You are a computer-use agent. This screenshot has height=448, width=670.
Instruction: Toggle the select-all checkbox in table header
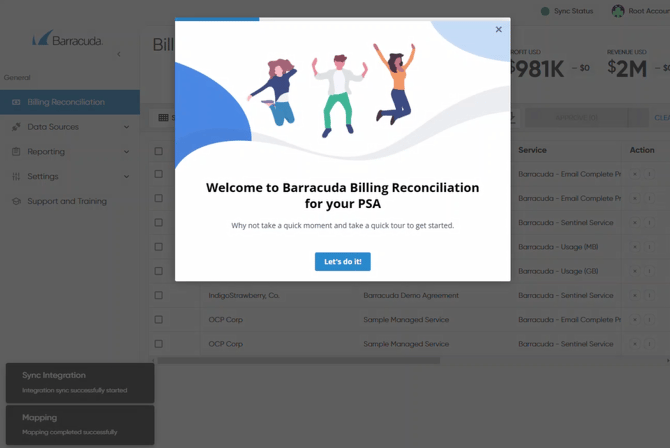coord(158,151)
